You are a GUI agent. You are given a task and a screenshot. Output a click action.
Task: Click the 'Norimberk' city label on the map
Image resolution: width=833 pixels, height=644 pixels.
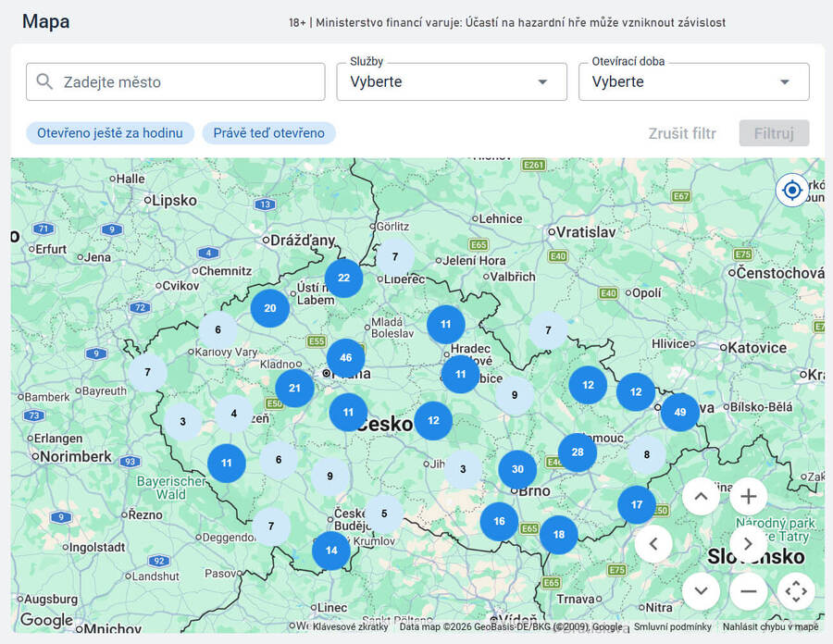[x=76, y=456]
